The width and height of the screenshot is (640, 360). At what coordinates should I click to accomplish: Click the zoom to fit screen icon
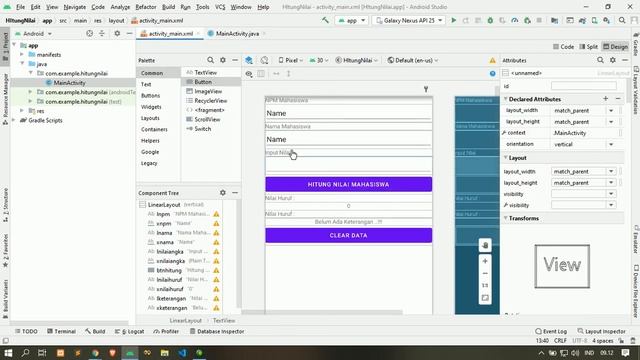485,298
